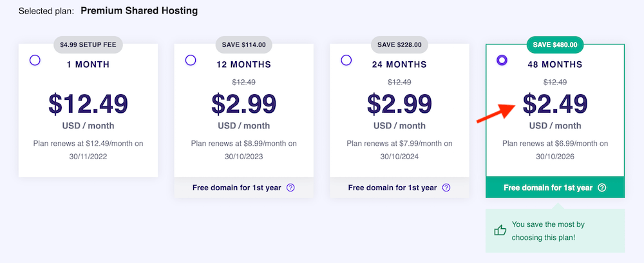644x263 pixels.
Task: Click the $4.99 setup fee badge
Action: pos(88,44)
